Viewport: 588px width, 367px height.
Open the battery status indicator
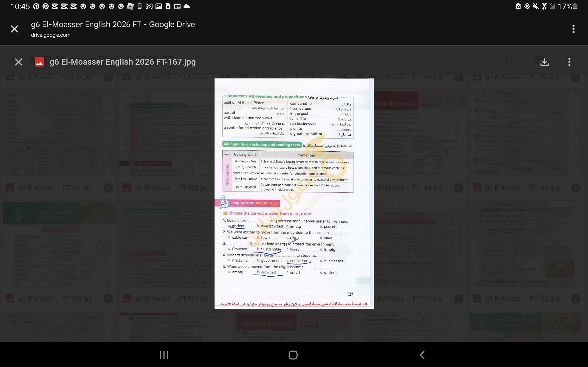point(575,6)
